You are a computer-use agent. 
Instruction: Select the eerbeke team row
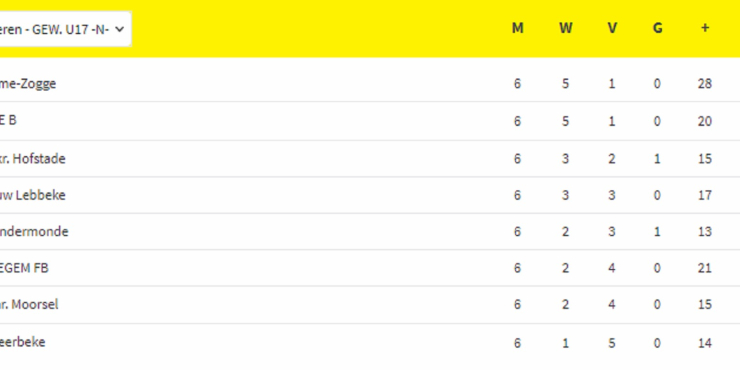tap(370, 342)
